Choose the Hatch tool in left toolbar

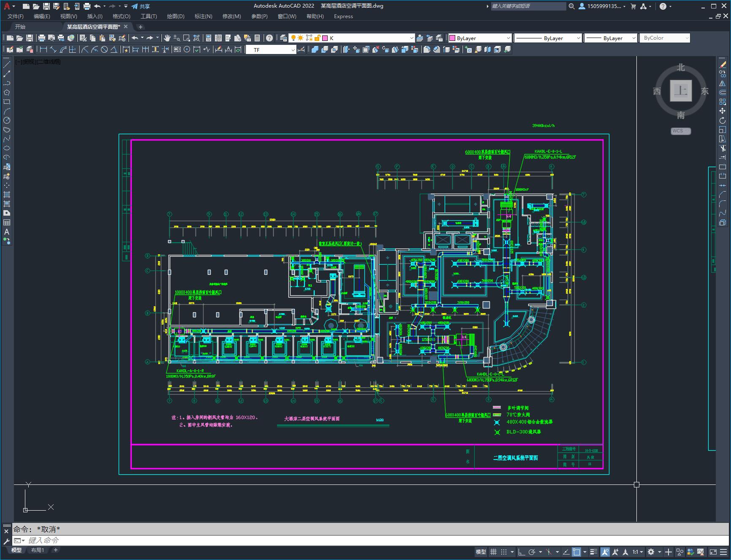tap(7, 195)
